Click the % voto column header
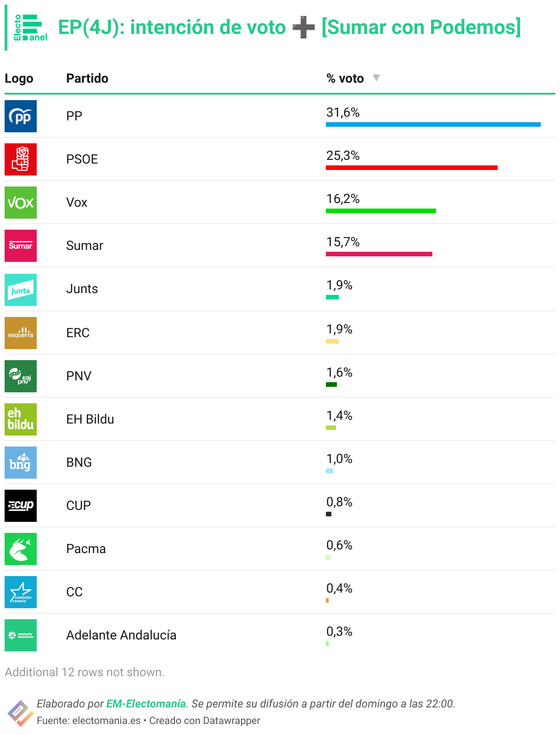The image size is (560, 735). tap(345, 79)
